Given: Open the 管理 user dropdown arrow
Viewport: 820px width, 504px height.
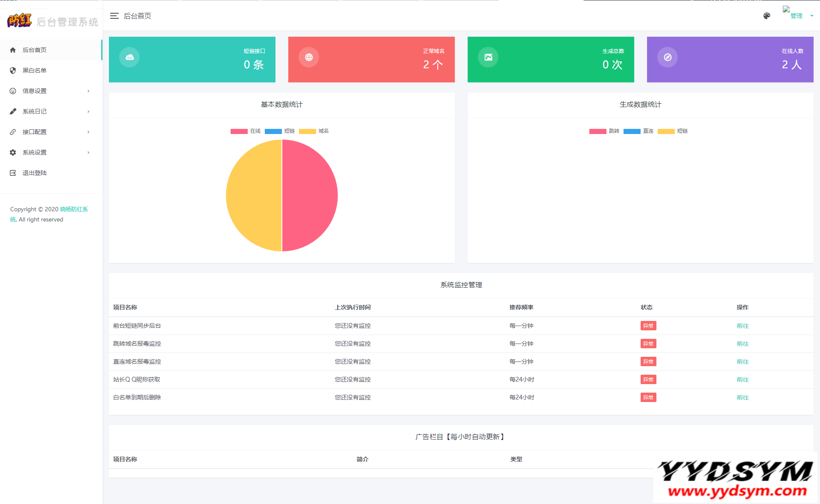Looking at the screenshot, I should [x=811, y=16].
